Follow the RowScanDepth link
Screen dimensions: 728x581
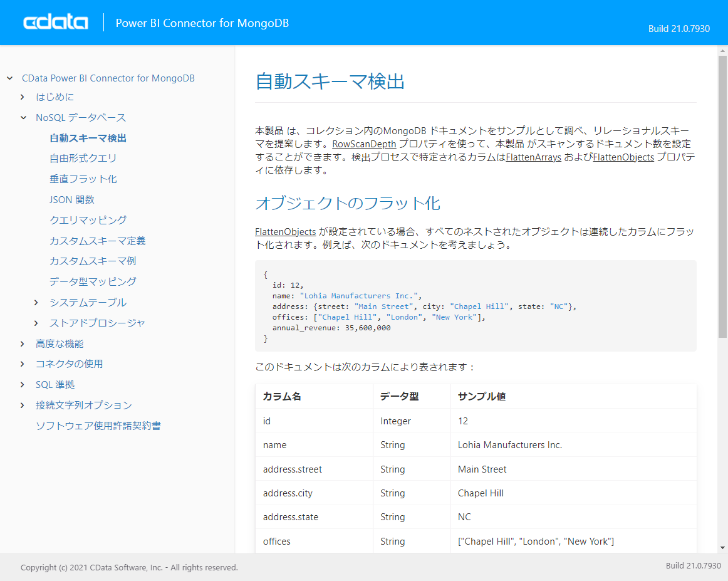click(x=364, y=144)
